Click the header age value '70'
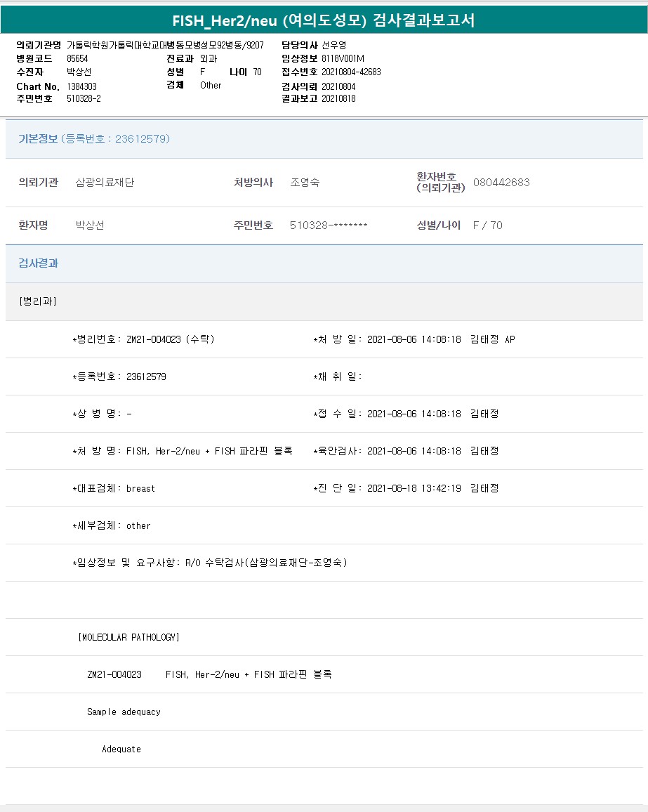Screen dimensions: 648x812 point(257,72)
